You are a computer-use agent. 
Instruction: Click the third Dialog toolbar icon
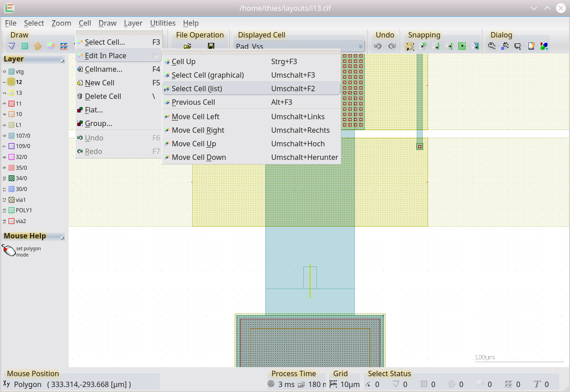coord(518,46)
